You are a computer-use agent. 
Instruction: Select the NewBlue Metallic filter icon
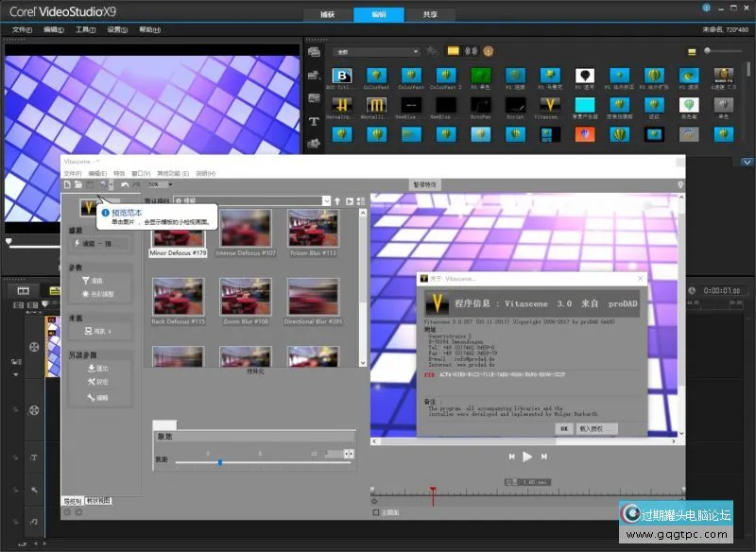pos(377,104)
